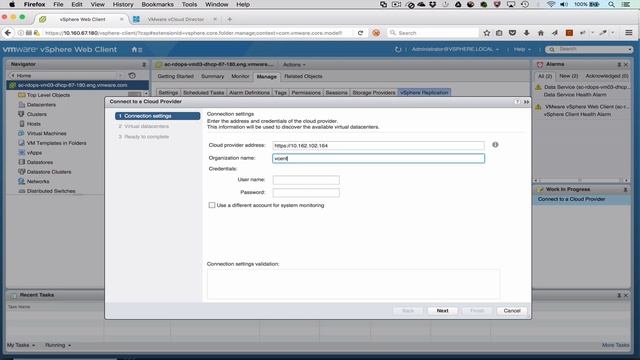Switch to the Summary tab
This screenshot has width=640, height=360.
click(212, 76)
